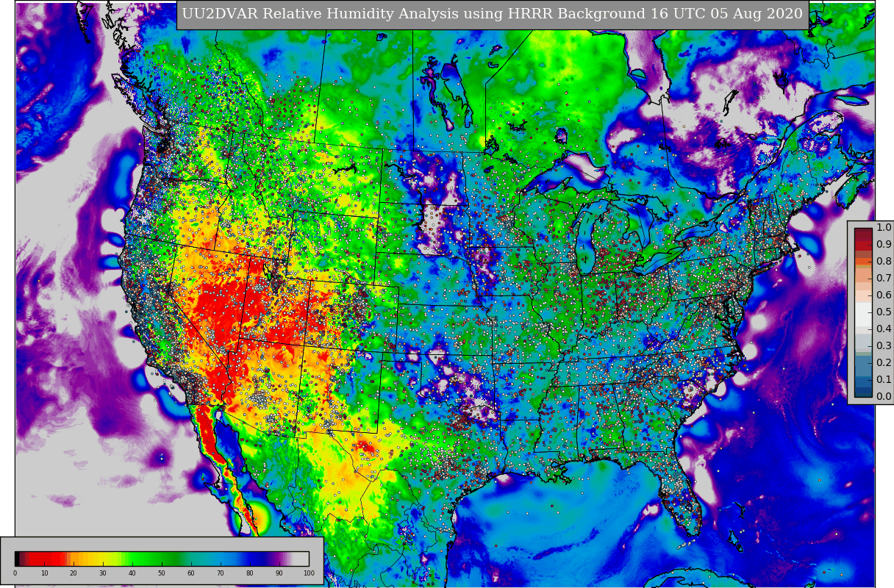Click the '20' tick label on humidity colorbar
This screenshot has height=588, width=894.
point(74,573)
